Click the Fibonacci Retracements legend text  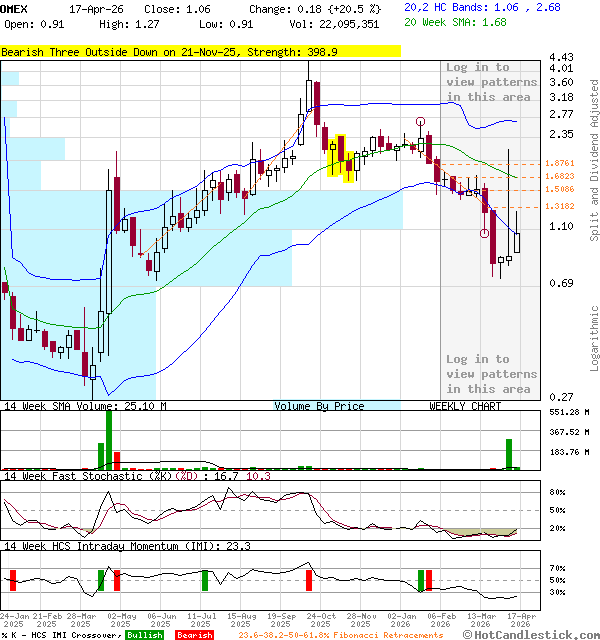click(340, 635)
